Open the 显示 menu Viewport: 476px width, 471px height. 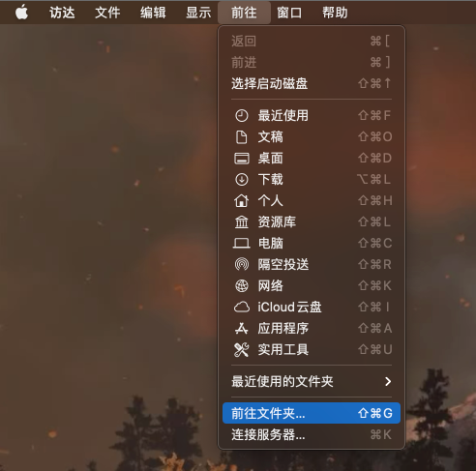pyautogui.click(x=198, y=13)
